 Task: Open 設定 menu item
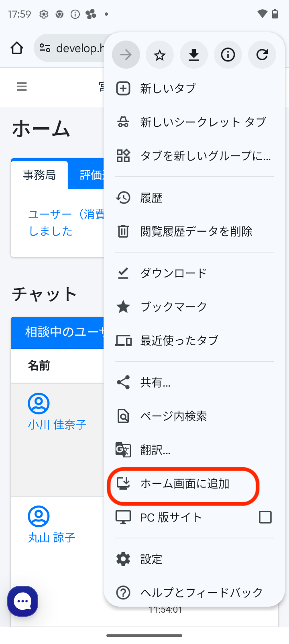point(151,559)
